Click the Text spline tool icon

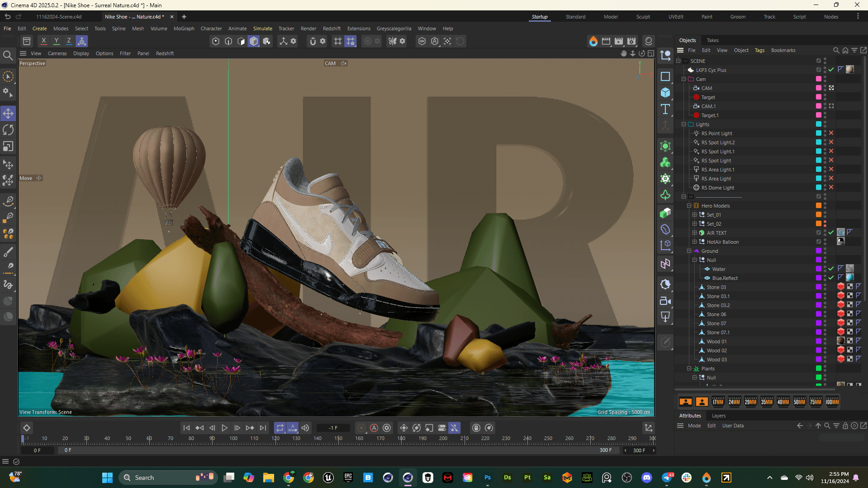point(665,109)
